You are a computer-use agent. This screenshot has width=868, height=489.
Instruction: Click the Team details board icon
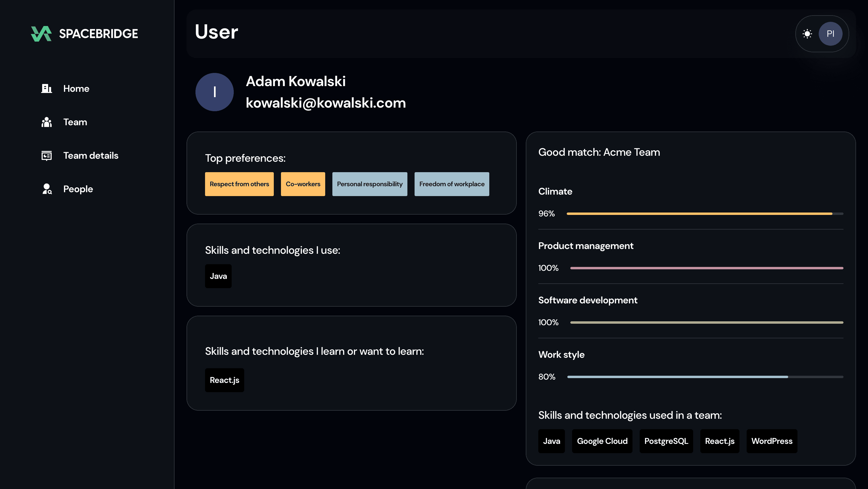pyautogui.click(x=47, y=156)
